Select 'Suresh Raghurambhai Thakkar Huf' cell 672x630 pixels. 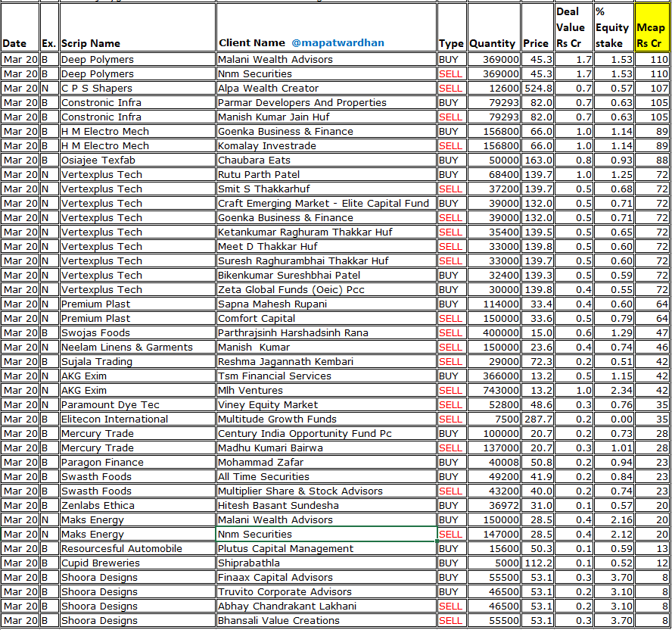(x=326, y=260)
